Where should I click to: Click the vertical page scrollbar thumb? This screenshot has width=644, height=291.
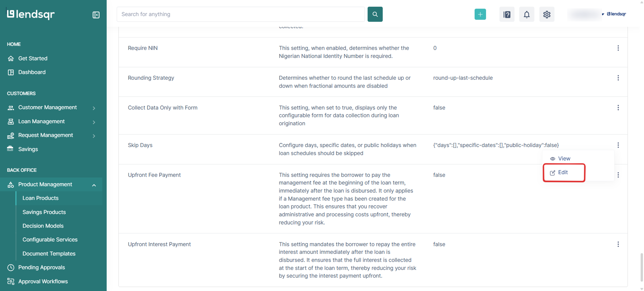[641, 267]
